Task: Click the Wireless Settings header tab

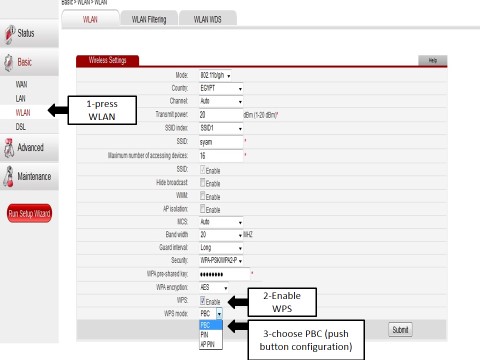Action: pyautogui.click(x=108, y=60)
